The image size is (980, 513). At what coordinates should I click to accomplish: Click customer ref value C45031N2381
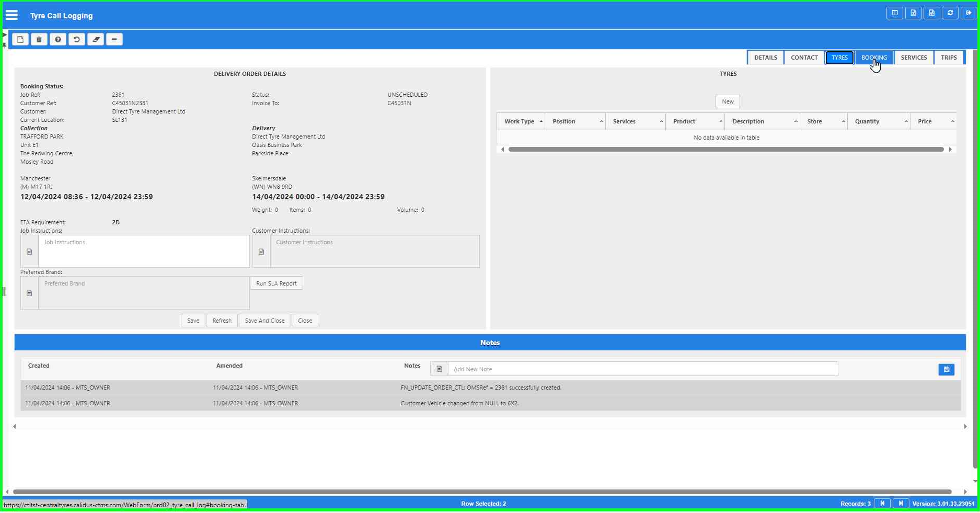(x=130, y=103)
